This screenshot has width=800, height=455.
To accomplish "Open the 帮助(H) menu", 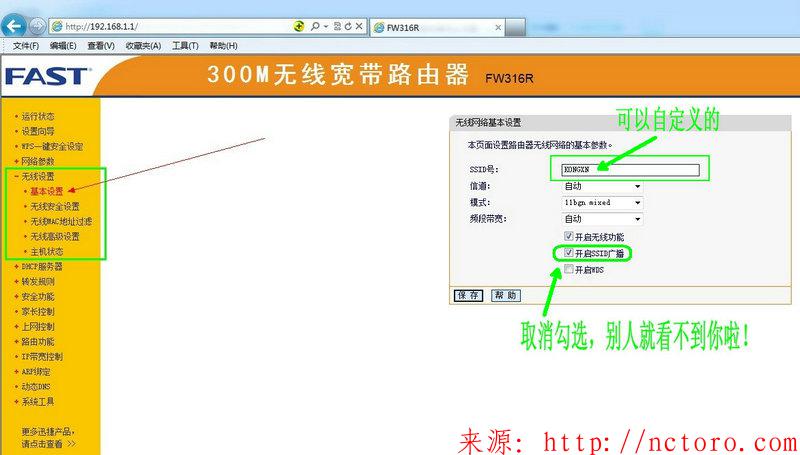I will point(223,46).
